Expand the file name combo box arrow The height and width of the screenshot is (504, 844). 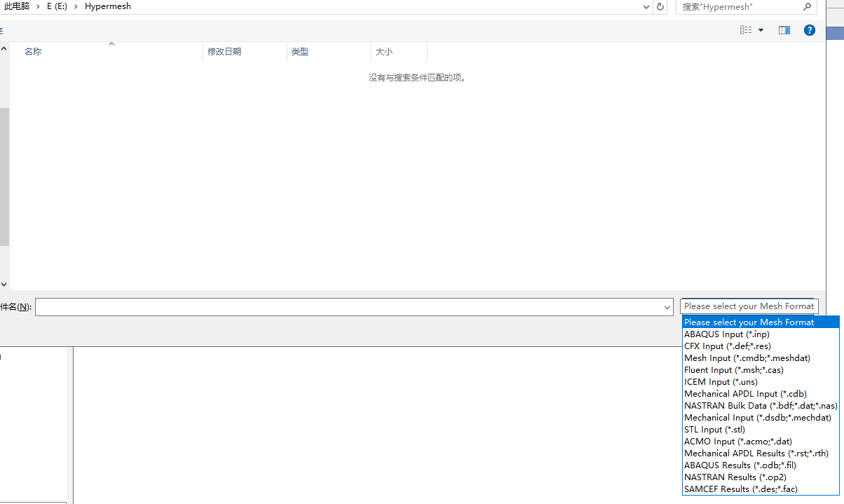[x=667, y=307]
